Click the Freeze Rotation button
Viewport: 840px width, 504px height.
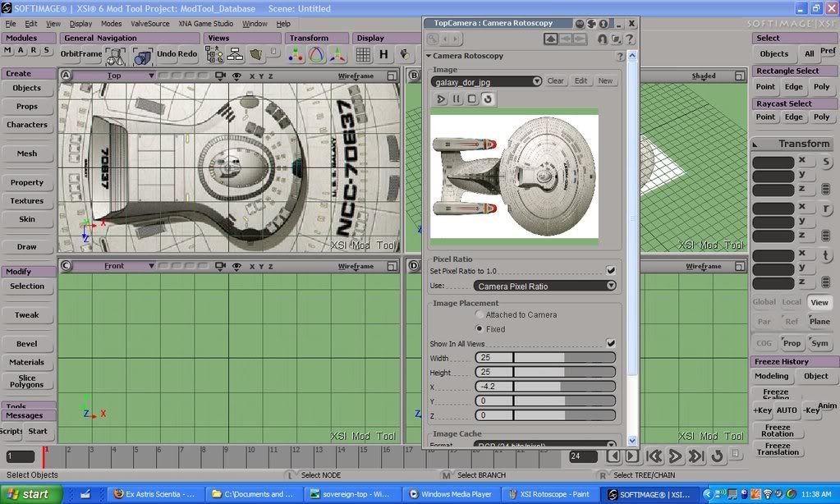(x=778, y=430)
